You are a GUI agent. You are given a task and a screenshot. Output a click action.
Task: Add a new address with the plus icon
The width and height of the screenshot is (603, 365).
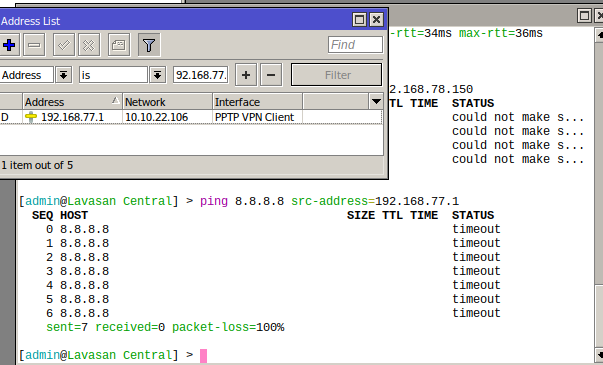tap(9, 45)
